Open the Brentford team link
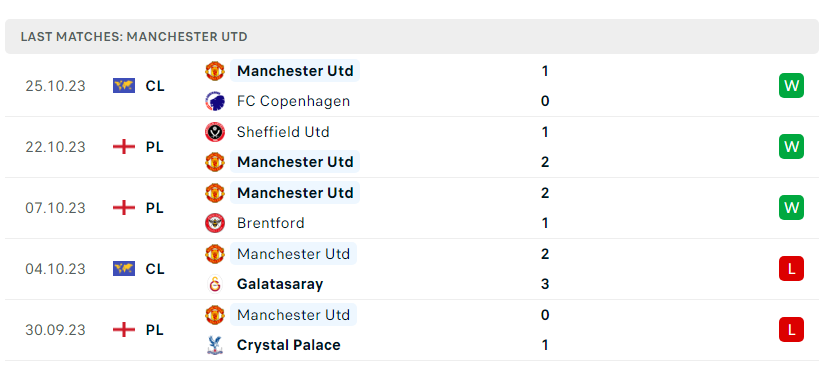Viewport: 822px width, 368px height. coord(271,223)
